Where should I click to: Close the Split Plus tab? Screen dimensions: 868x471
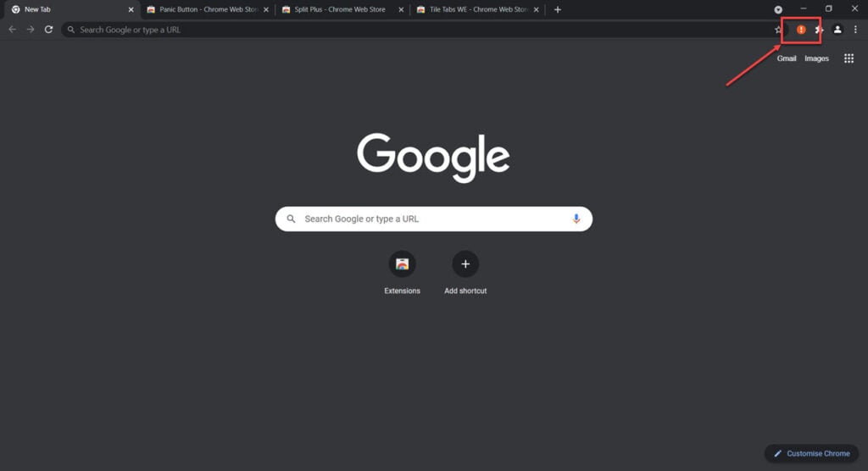pos(401,9)
